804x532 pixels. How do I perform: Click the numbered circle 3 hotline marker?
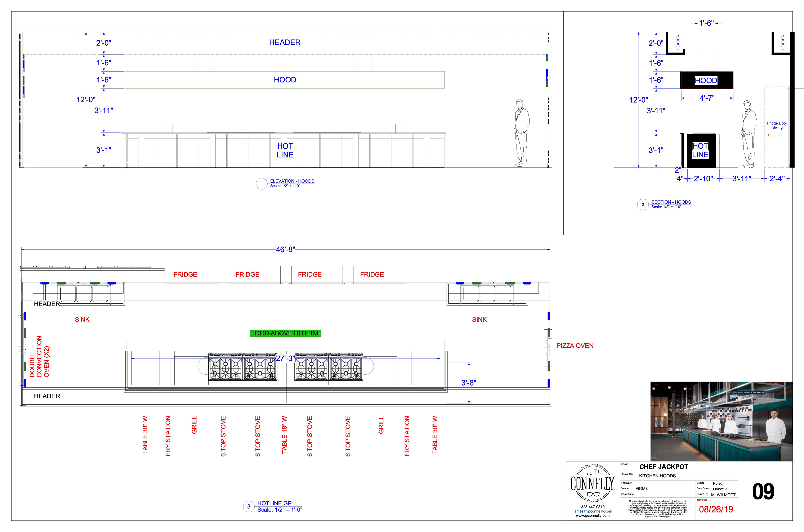[249, 506]
